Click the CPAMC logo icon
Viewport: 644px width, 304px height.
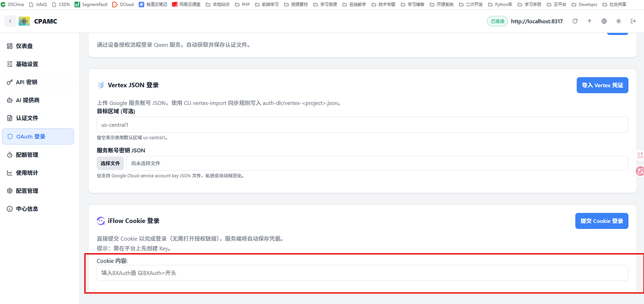[x=24, y=21]
